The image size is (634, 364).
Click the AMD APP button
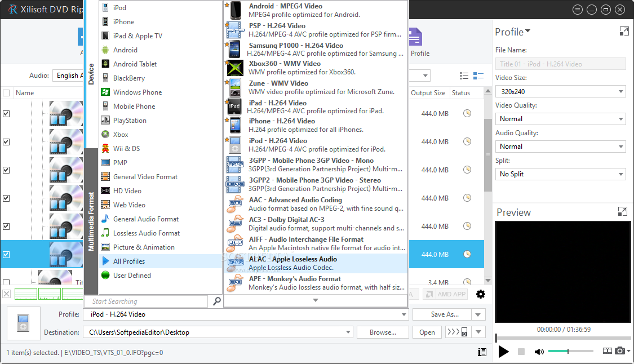click(445, 295)
